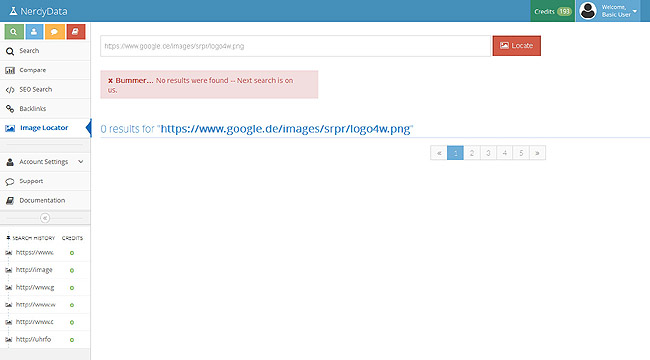Open Backlinks in sidebar
The image size is (650, 360).
click(x=45, y=109)
